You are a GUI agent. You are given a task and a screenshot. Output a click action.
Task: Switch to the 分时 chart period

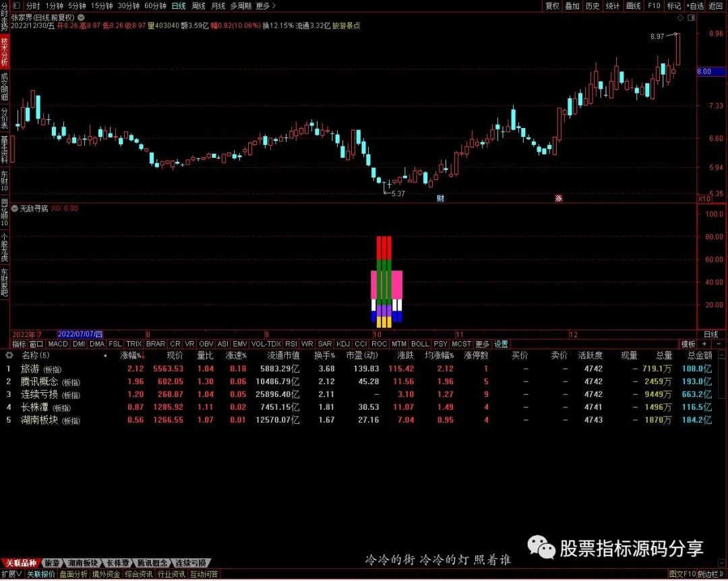pos(32,6)
